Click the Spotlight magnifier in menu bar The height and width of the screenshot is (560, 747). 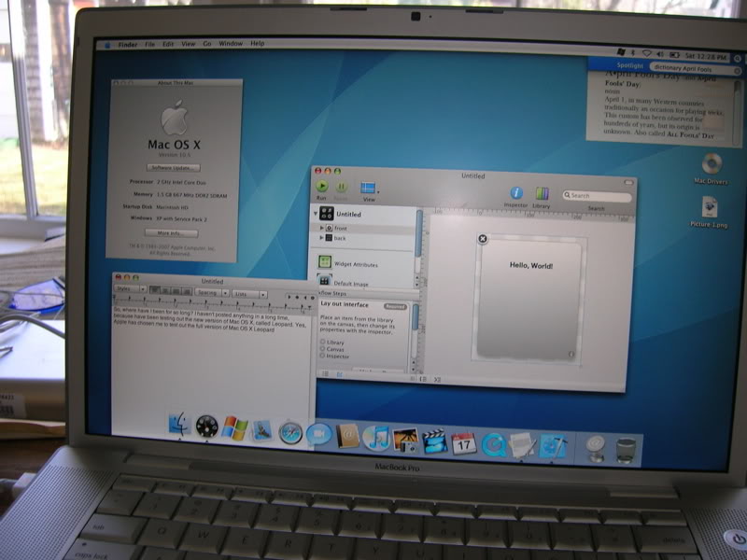coord(738,59)
